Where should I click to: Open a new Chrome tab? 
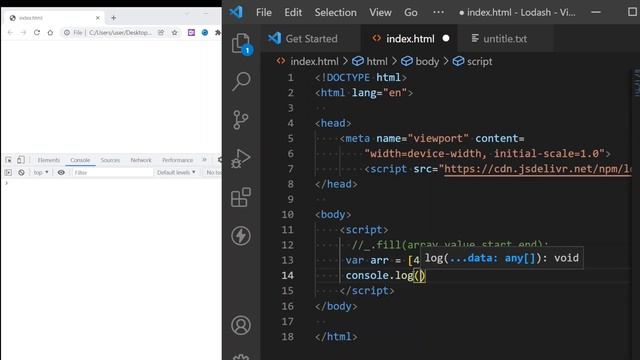pyautogui.click(x=113, y=18)
